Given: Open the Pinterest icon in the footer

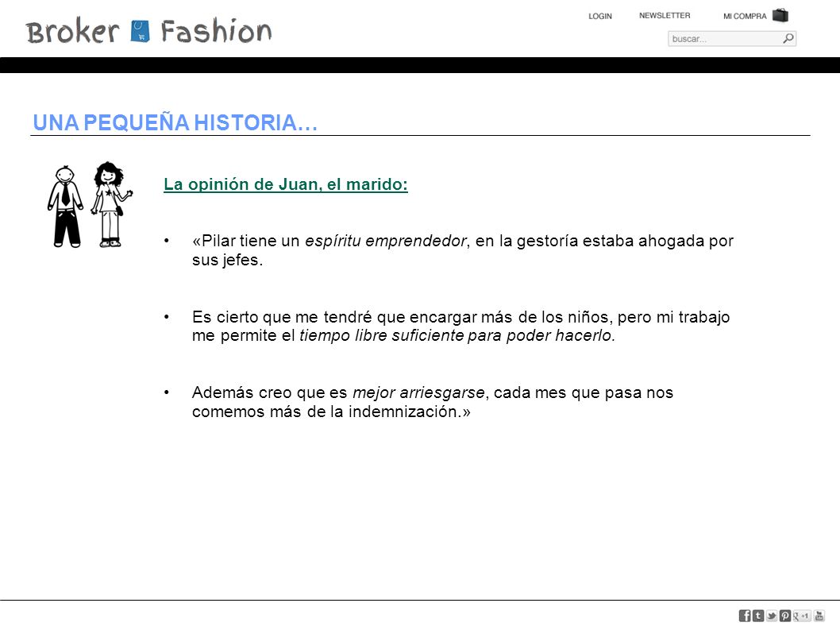Looking at the screenshot, I should coord(785,616).
